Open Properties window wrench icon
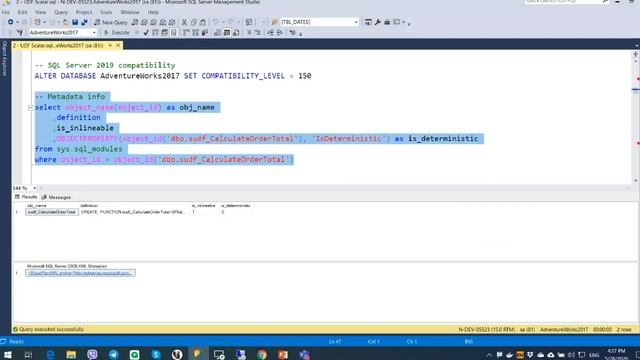This screenshot has width=640, height=360. (378, 22)
